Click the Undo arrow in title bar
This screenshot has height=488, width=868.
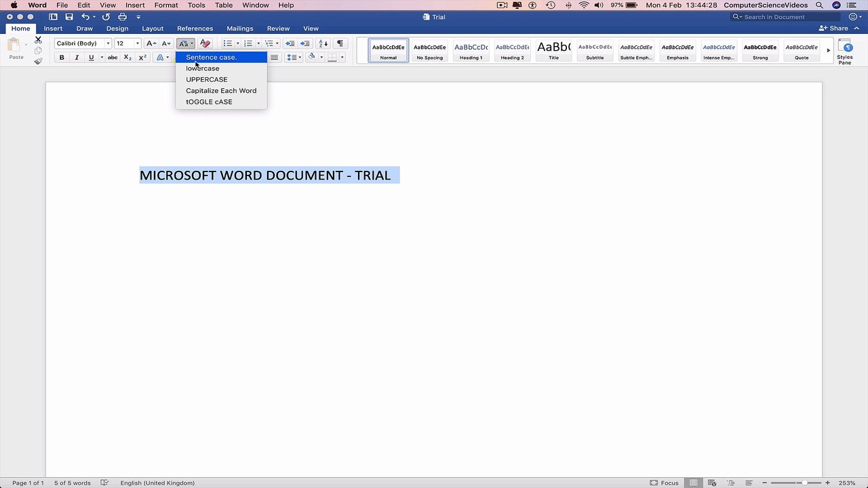click(x=85, y=16)
